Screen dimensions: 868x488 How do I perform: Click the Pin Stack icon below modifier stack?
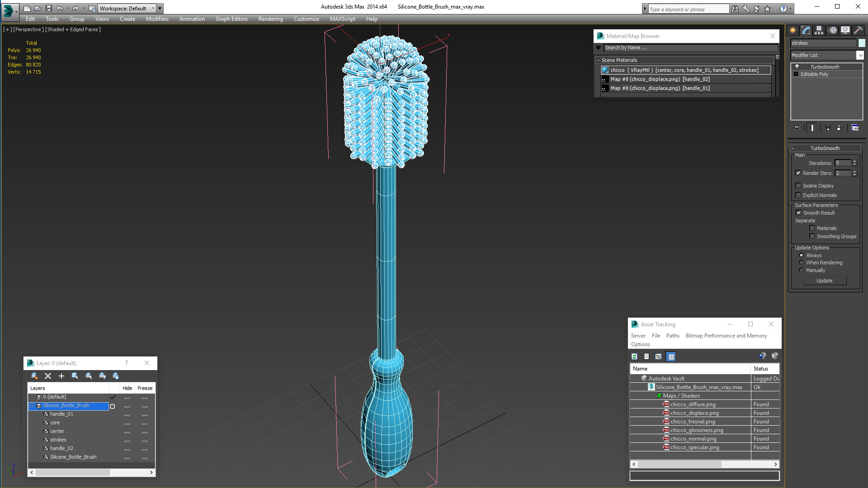(x=797, y=128)
